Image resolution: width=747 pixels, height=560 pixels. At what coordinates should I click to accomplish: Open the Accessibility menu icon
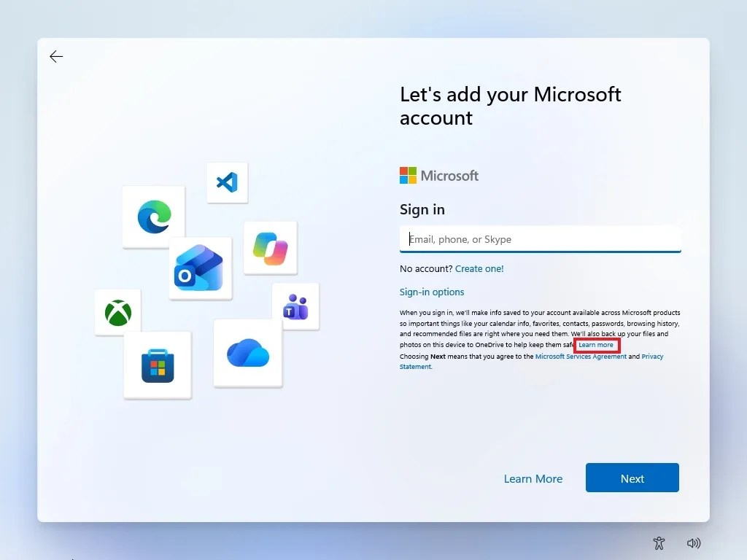coord(659,542)
